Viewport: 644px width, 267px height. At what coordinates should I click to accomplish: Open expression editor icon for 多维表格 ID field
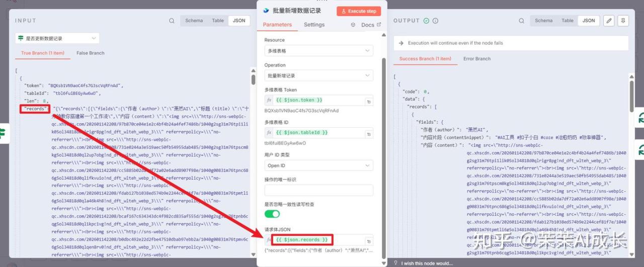[x=369, y=133]
